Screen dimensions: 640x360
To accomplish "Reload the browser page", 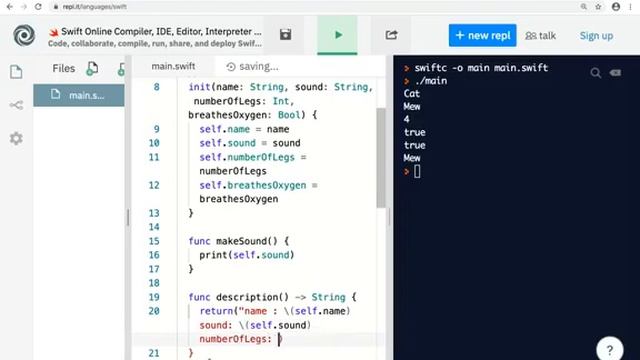I will pos(38,7).
